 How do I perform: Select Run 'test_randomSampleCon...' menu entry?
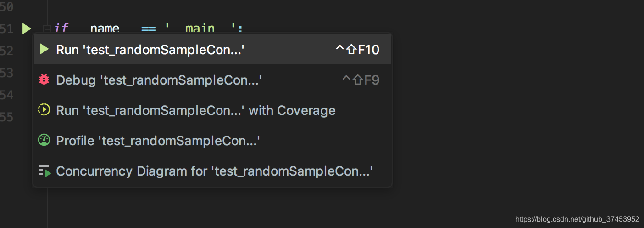[212, 49]
